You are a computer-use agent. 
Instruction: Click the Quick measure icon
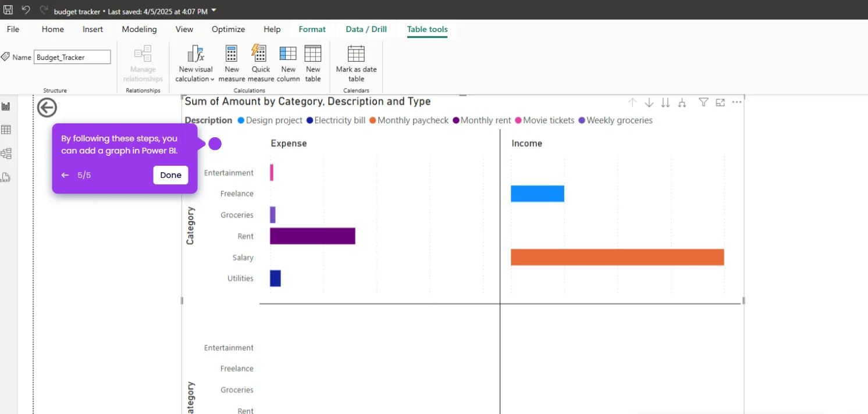click(x=259, y=53)
